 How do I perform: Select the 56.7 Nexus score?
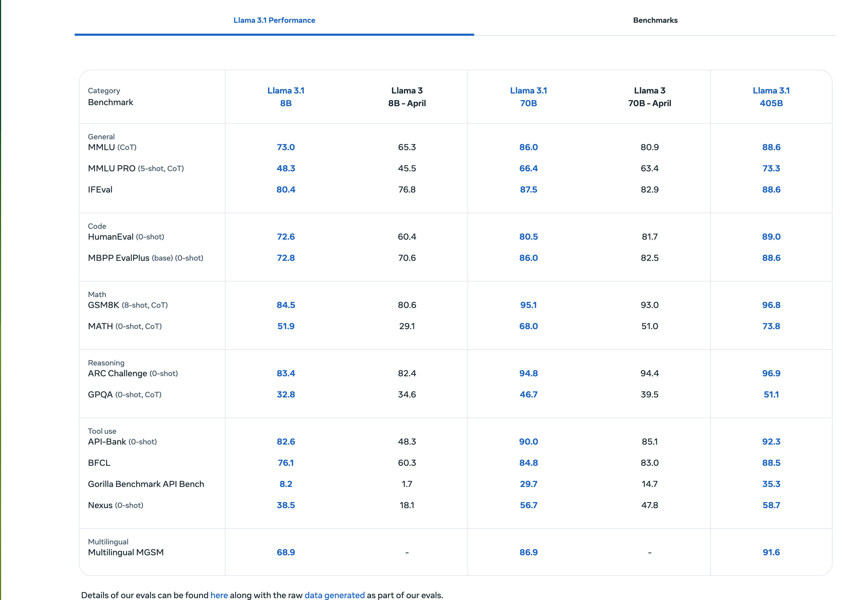(528, 505)
